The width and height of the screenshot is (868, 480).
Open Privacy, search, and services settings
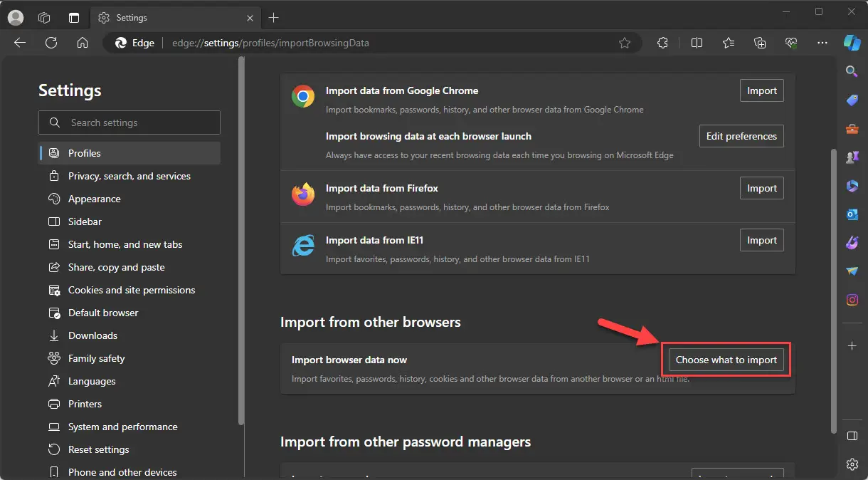(x=130, y=176)
